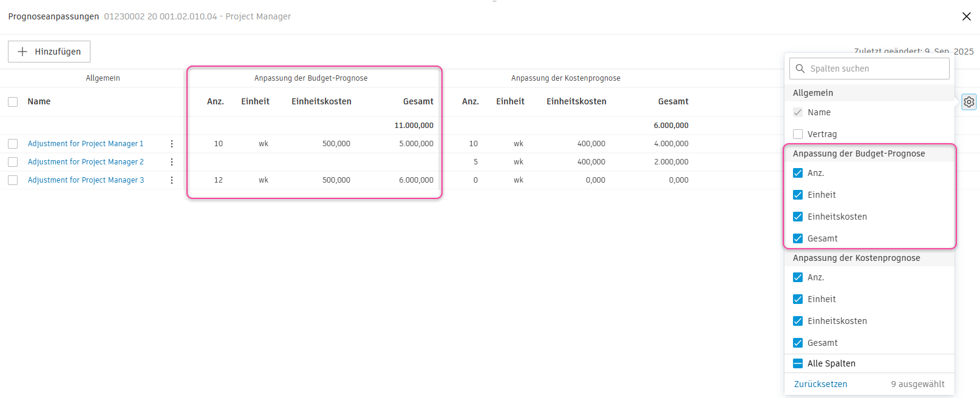Click Zurücksetzen to reset columns

tap(820, 384)
